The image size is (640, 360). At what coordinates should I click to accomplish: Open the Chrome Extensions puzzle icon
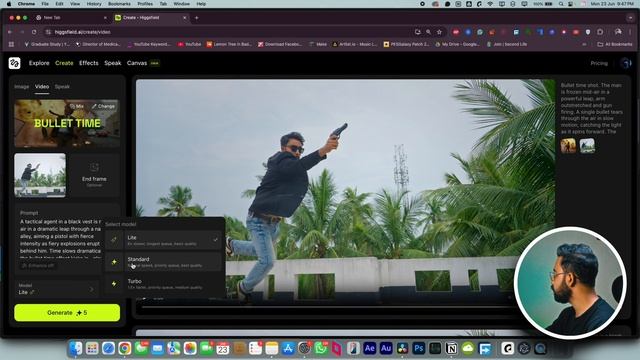[600, 32]
